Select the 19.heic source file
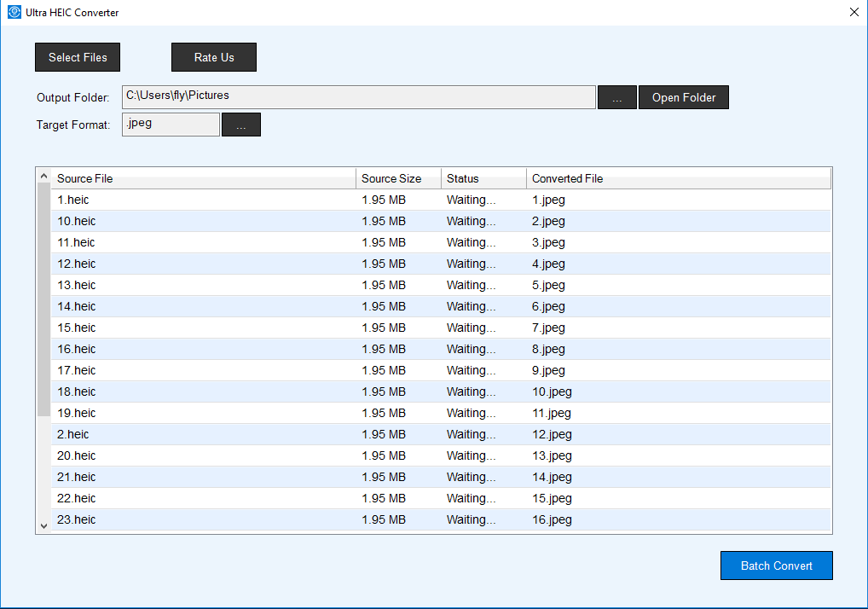Viewport: 868px width, 609px height. coord(77,413)
